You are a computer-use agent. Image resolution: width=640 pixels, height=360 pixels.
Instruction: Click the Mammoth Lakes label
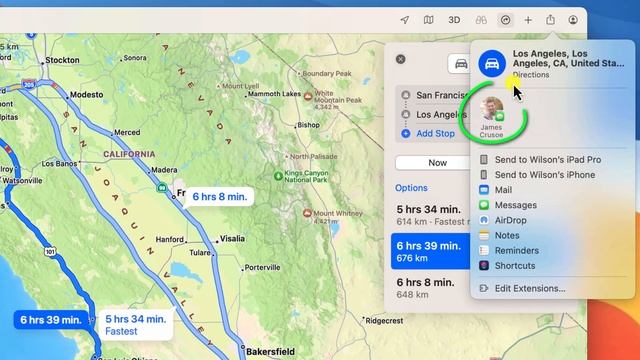click(274, 94)
